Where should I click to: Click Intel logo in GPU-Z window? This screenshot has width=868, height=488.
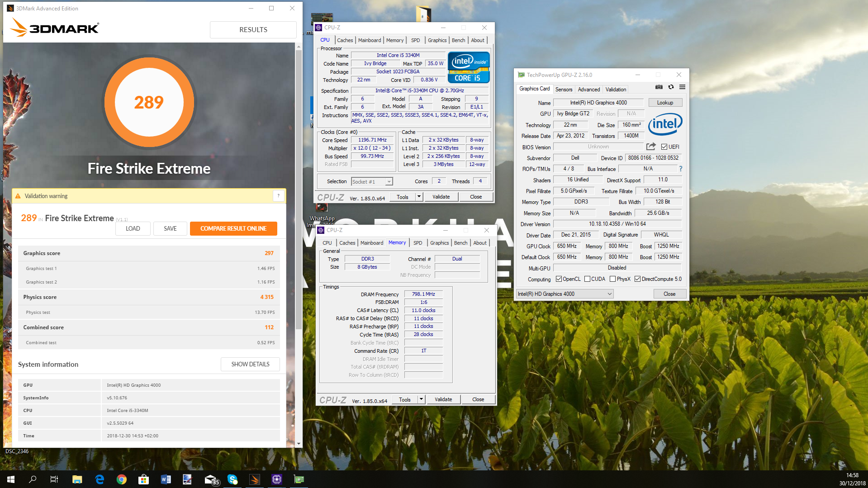coord(665,124)
